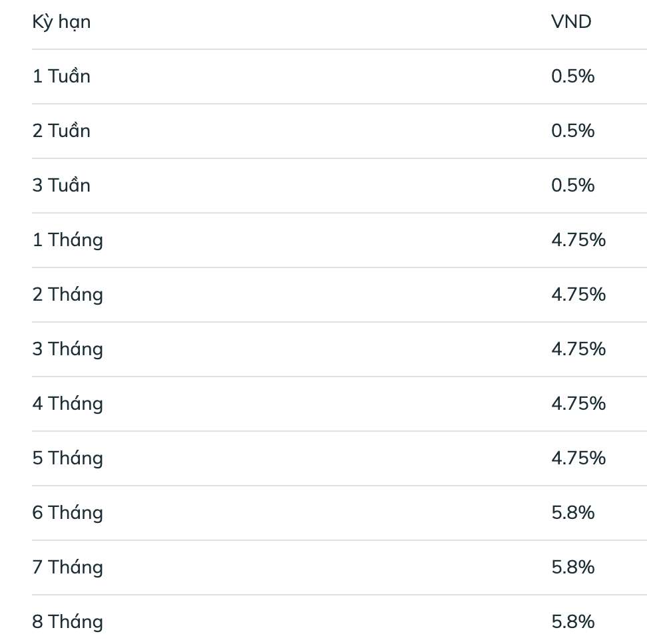Click the 5.8% rate for 6 Tháng

[x=572, y=513]
